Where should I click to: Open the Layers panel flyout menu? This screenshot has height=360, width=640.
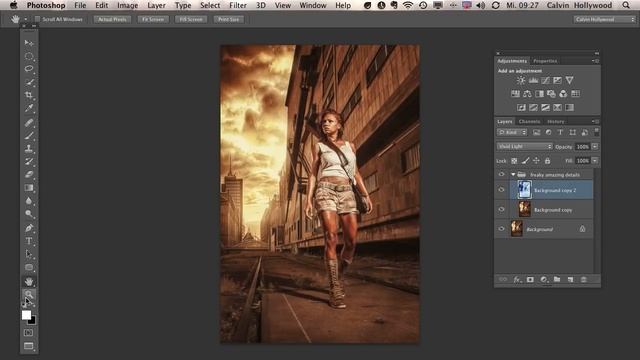coord(595,121)
